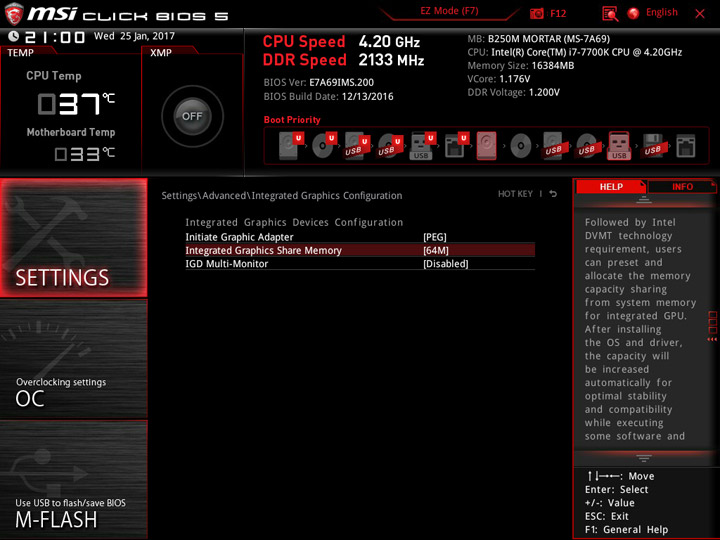This screenshot has height=540, width=720.
Task: Click the ESC: Exit hint
Action: tap(607, 516)
